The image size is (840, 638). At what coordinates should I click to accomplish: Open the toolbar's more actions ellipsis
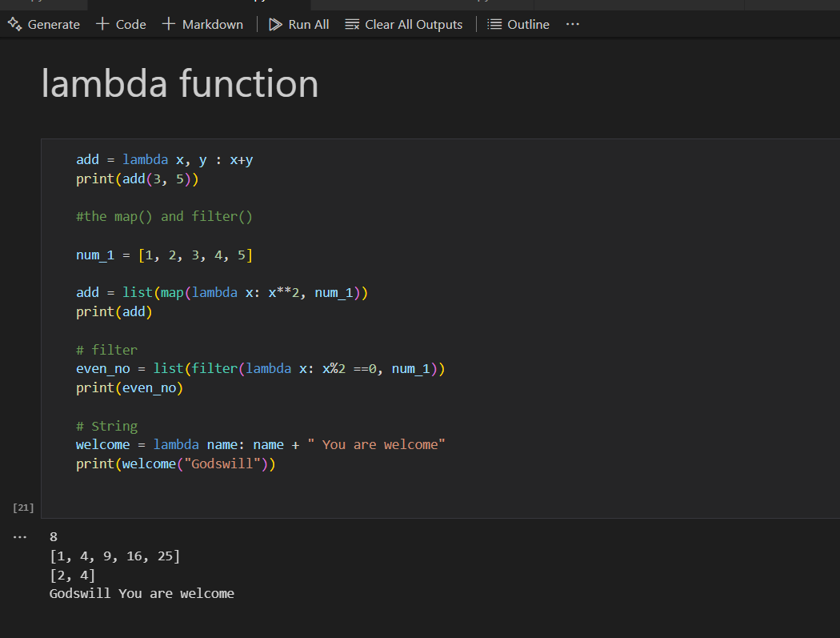[572, 24]
